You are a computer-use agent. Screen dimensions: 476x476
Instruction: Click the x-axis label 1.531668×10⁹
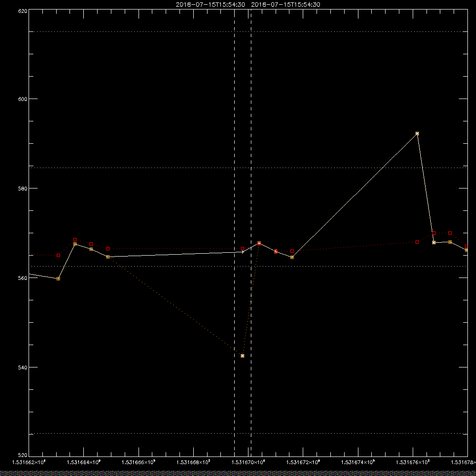pyautogui.click(x=193, y=462)
